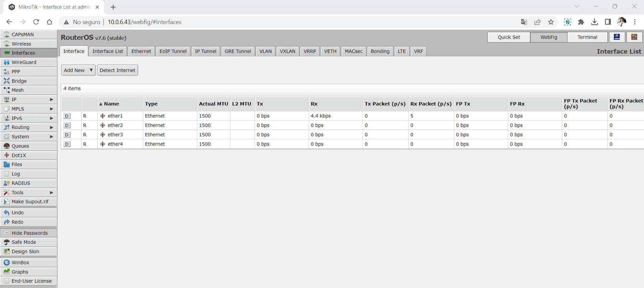Click the orange icon at top-right header
The image size is (644, 288).
click(634, 37)
